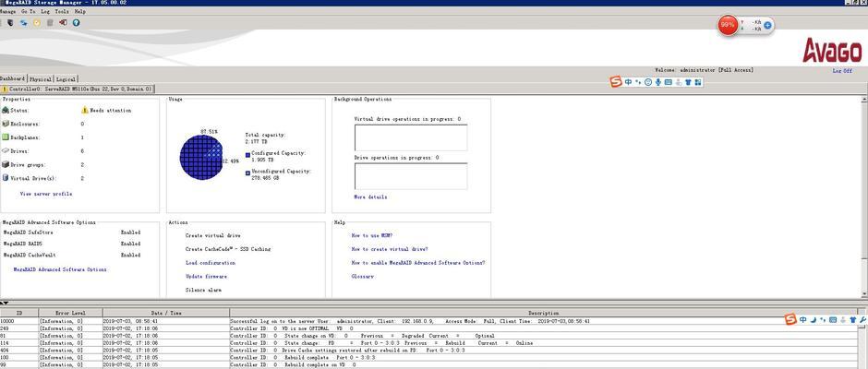Open the Manage menu
Image resolution: width=868 pixels, height=369 pixels.
(x=7, y=11)
